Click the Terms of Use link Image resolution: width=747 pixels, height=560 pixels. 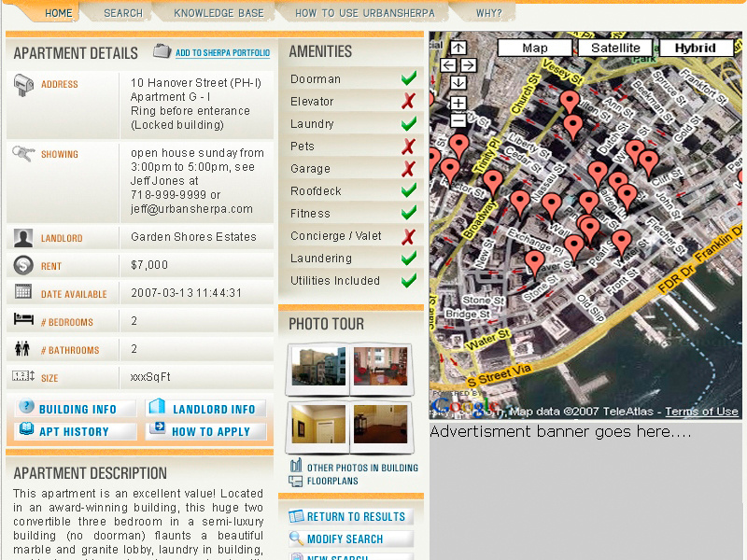[x=701, y=412]
